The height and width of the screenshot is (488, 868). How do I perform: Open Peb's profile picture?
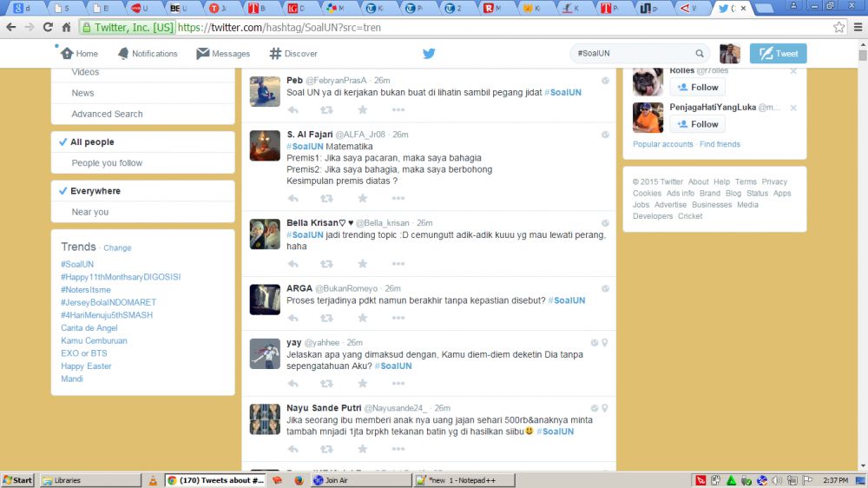click(265, 91)
